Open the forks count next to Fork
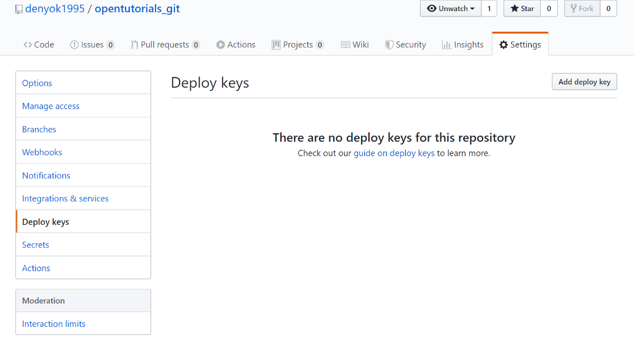Image resolution: width=634 pixels, height=364 pixels. 608,8
